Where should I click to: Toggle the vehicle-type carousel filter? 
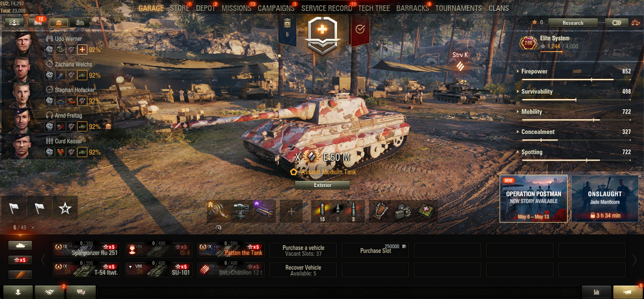[x=20, y=245]
